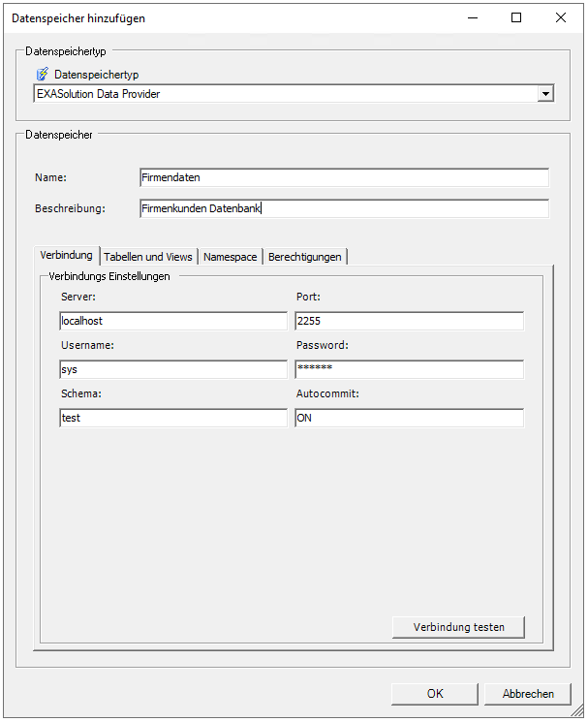The image size is (588, 722).
Task: Click the window resize grip corner
Action: [577, 711]
